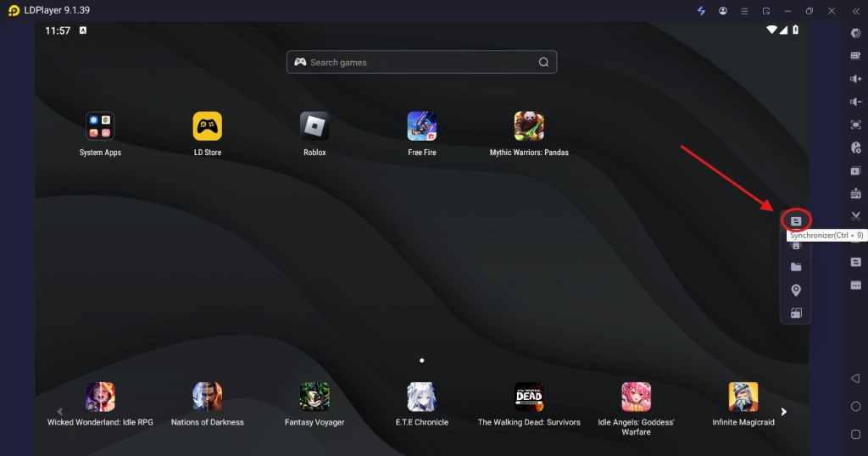Open the hamburger menu in title bar
Screen dimensions: 868x456
pos(744,11)
